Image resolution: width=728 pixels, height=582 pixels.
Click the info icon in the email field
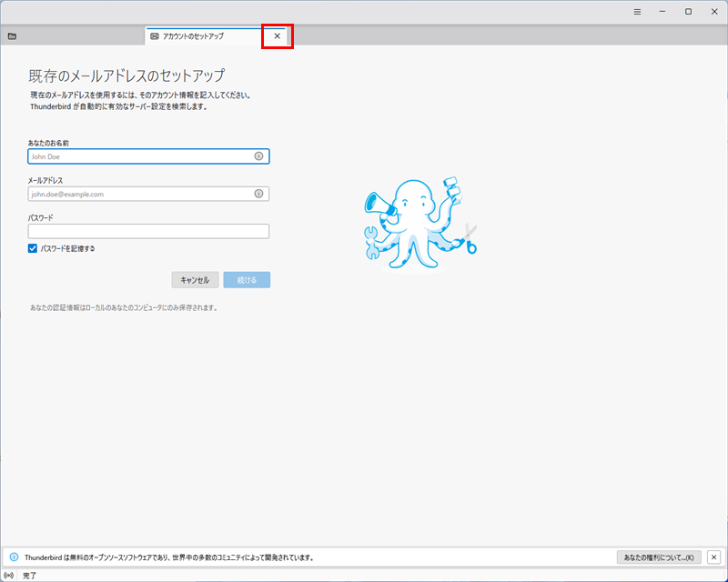pos(258,194)
